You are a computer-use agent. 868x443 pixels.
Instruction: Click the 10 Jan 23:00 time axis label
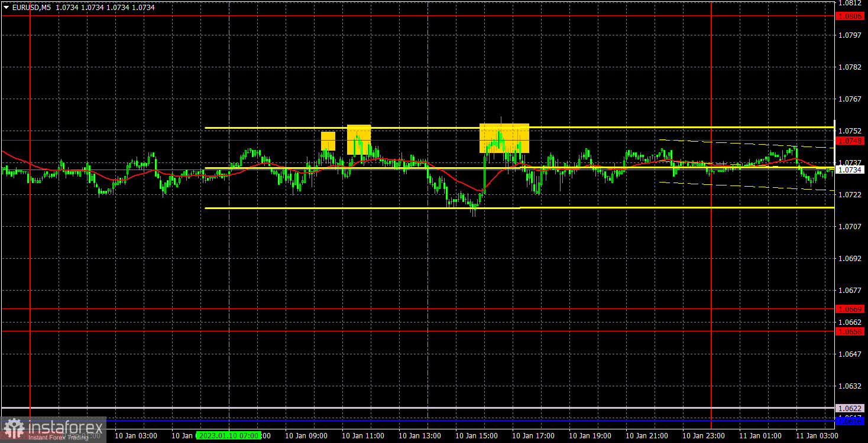click(x=704, y=435)
